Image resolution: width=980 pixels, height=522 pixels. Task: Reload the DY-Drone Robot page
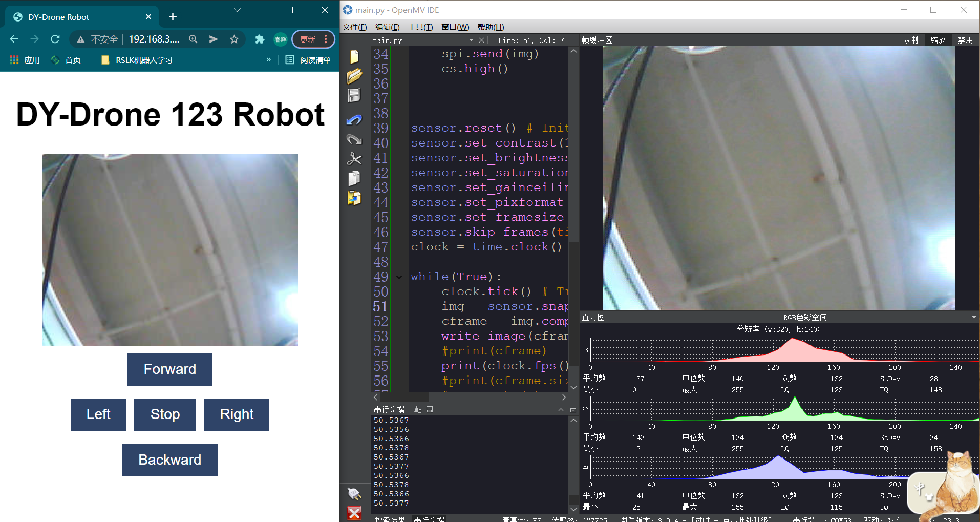pyautogui.click(x=55, y=39)
